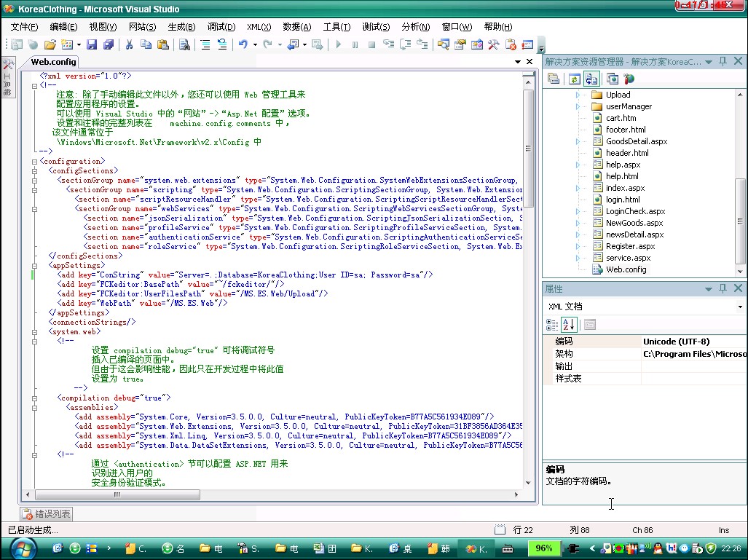Click the QQ penguin tray icon
748x560 pixels.
658,548
